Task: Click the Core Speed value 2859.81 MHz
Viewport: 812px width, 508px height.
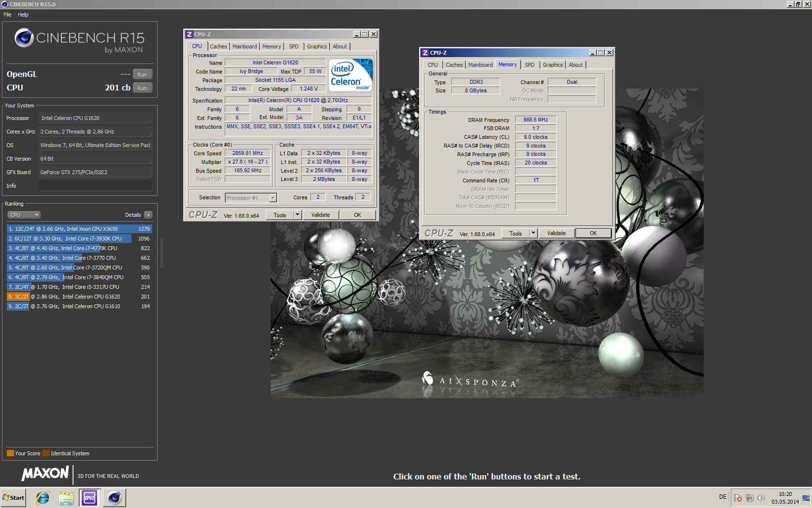Action: 247,153
